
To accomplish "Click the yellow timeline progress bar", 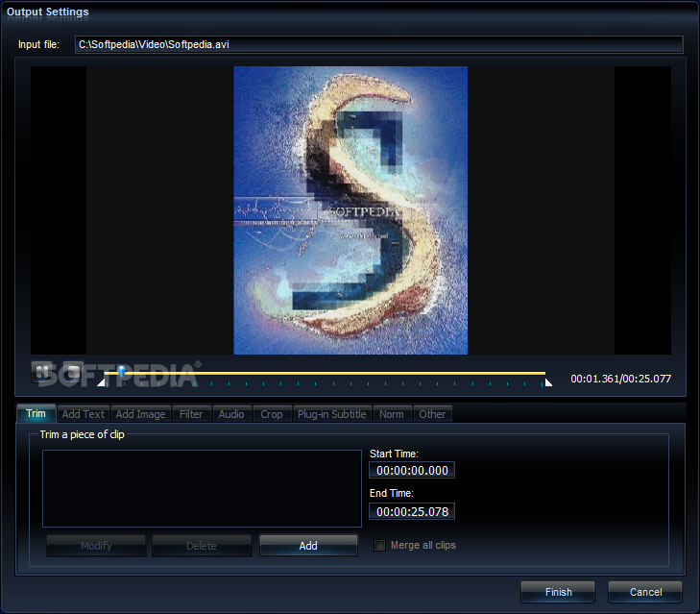I will click(325, 373).
